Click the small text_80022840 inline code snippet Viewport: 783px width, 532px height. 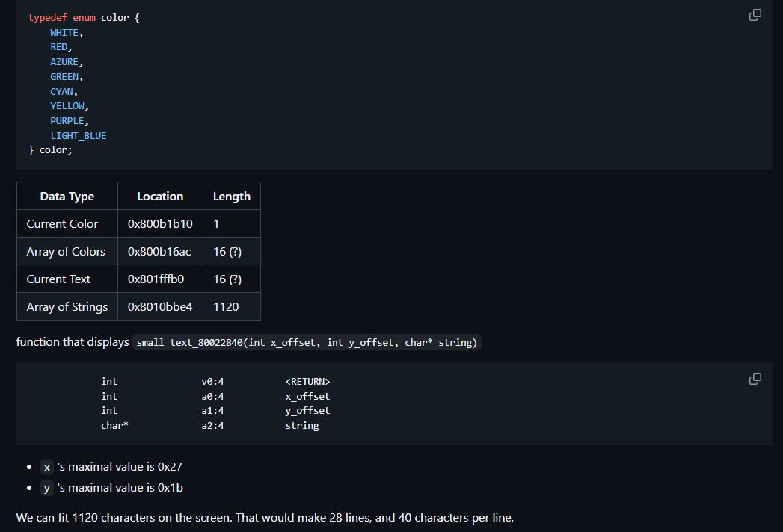coord(307,343)
